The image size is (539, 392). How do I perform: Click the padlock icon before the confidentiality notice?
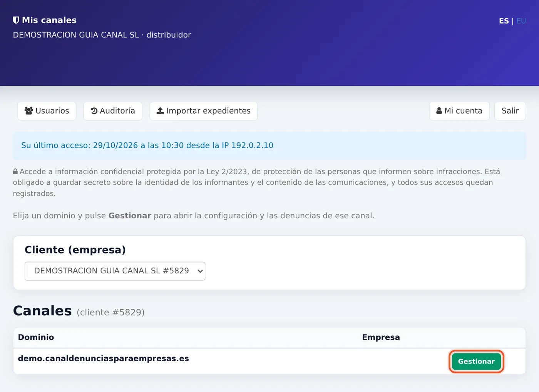click(15, 172)
